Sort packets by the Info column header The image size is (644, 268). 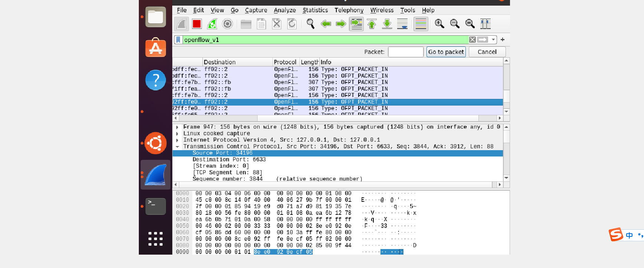(x=411, y=62)
